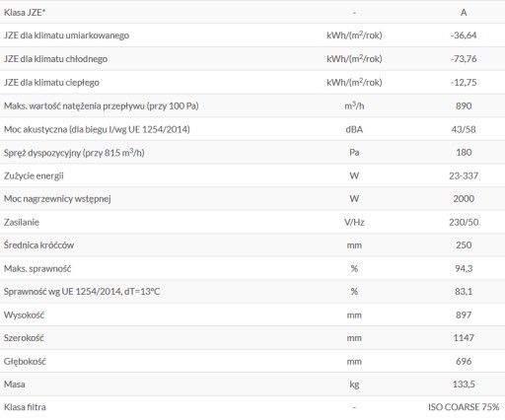
Task: Click the 890 maximum flow rate value
Action: point(464,105)
